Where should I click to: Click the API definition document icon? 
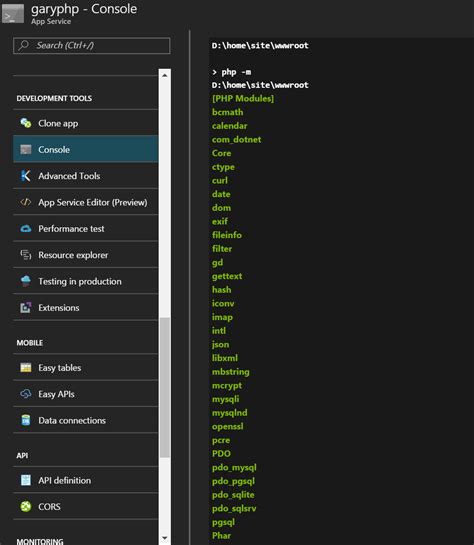coord(26,480)
